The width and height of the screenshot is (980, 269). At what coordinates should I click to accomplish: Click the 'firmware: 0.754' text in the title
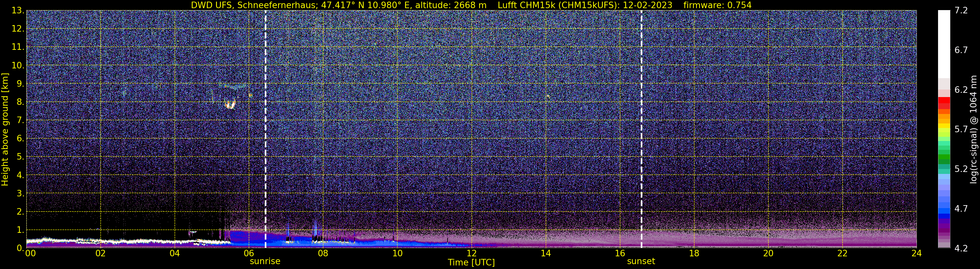coord(717,5)
